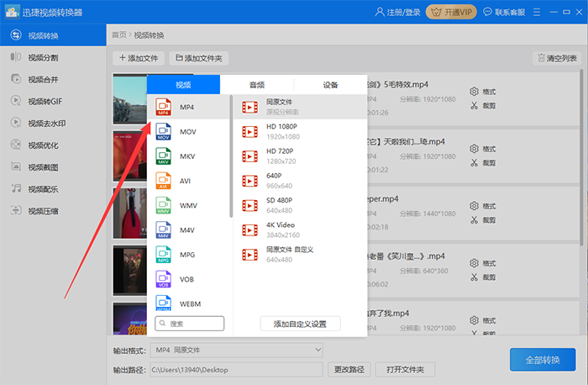Click the 搜索 format search box
The height and width of the screenshot is (385, 588).
tap(189, 324)
